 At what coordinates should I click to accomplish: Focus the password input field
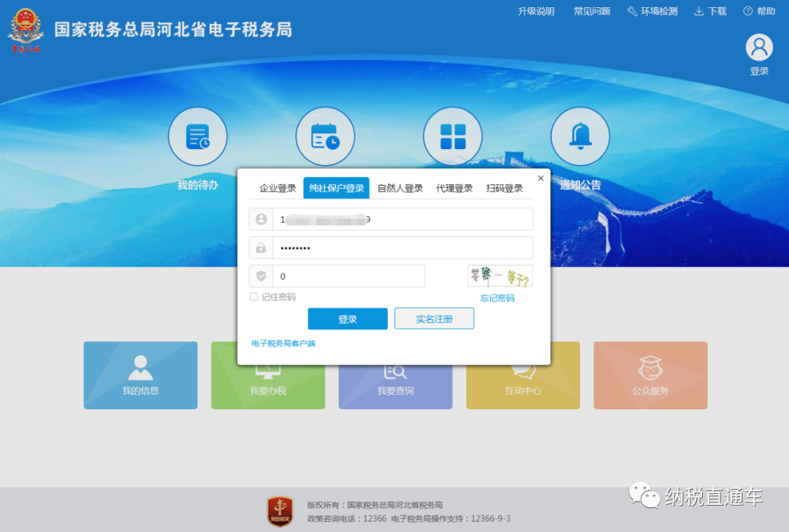403,248
